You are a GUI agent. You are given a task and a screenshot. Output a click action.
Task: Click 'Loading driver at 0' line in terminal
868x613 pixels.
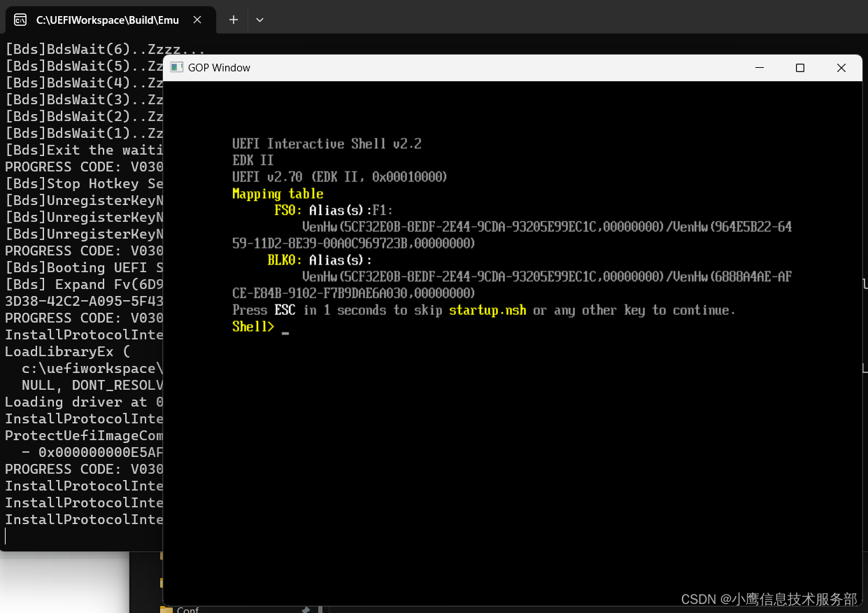coord(84,402)
